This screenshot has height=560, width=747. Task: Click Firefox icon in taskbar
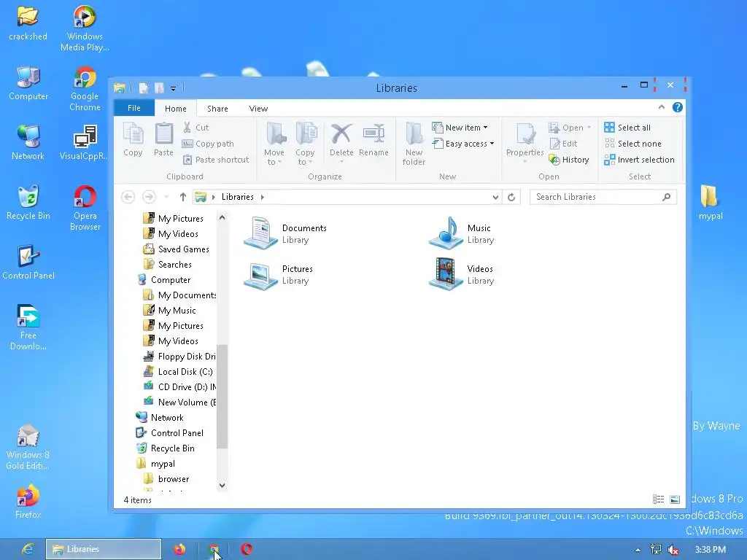(179, 549)
